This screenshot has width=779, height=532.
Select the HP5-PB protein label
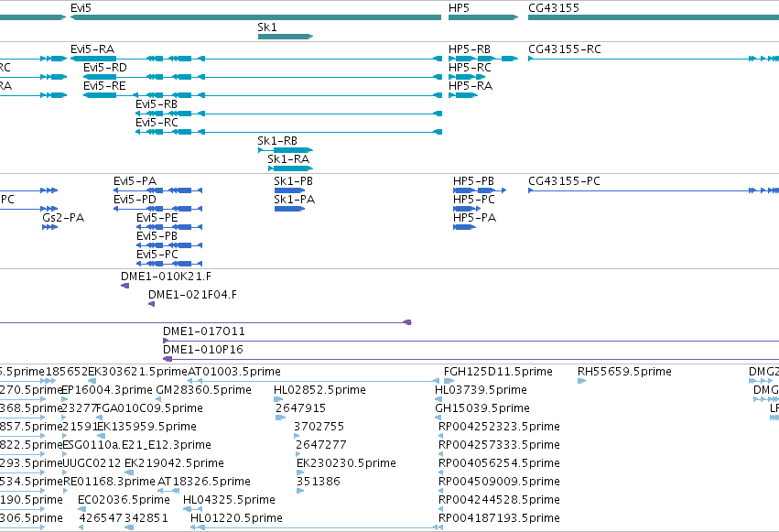(x=473, y=181)
